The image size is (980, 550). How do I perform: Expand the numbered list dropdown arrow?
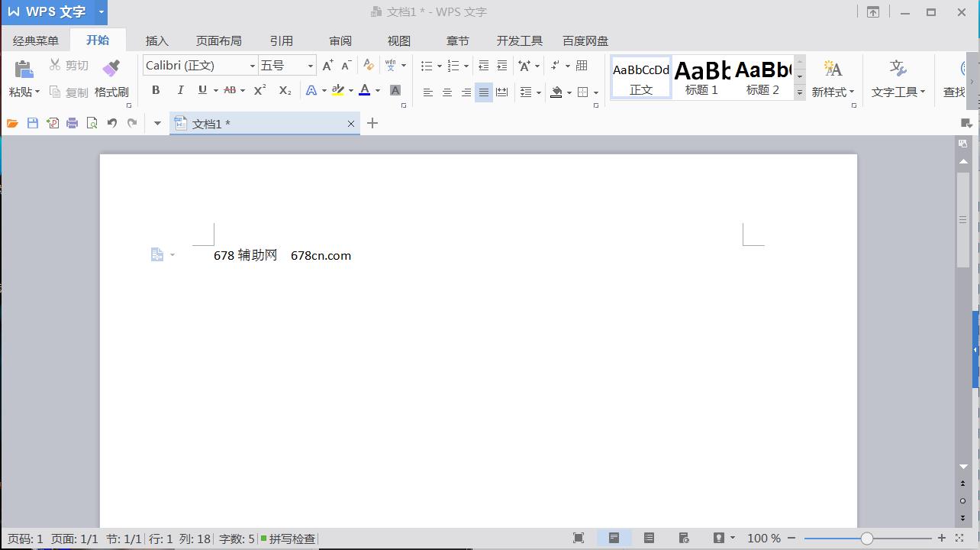pos(466,66)
